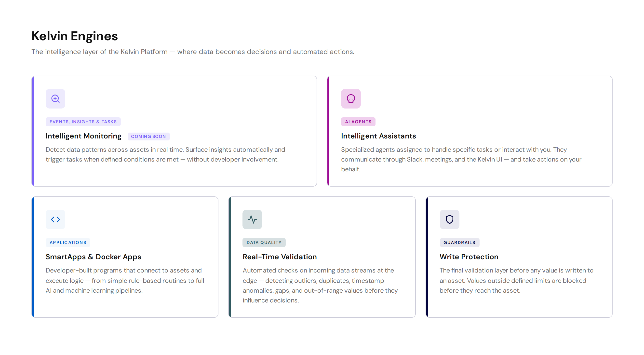Click the Kelvin Engines page title
Image resolution: width=644 pixels, height=355 pixels.
click(x=75, y=36)
